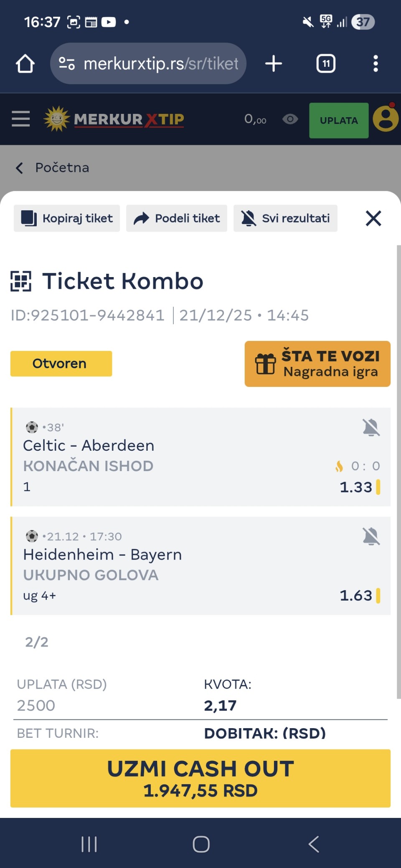Toggle notifications for Heidenheim - Bayern match
The image size is (401, 868).
click(x=371, y=537)
